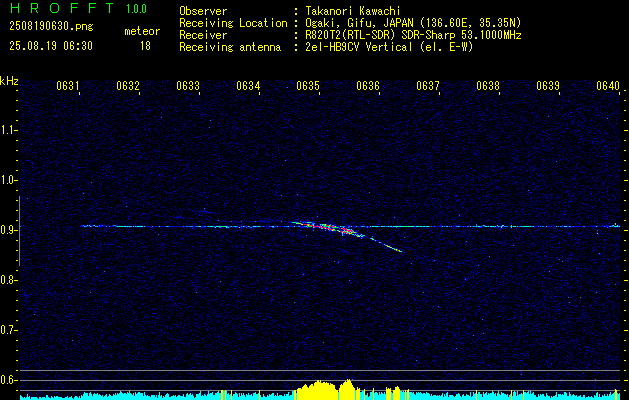Click the gray vertical range bar near 0.9

pos(19,231)
